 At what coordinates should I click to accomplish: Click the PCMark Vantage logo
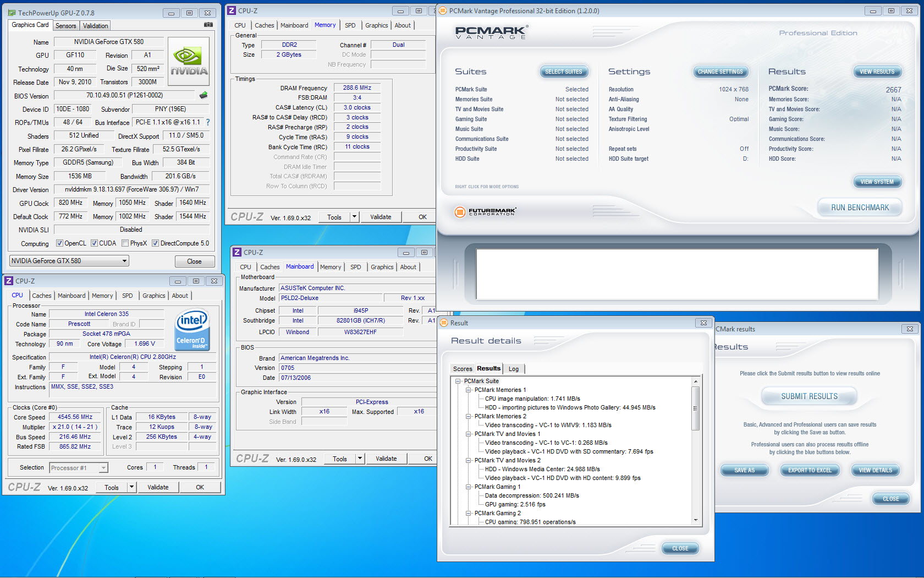click(491, 32)
